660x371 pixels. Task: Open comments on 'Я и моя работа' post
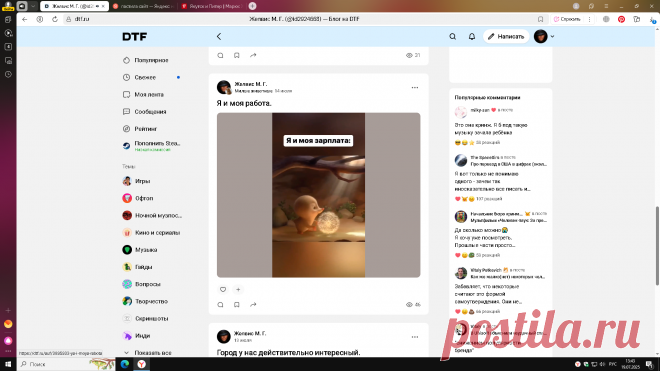[x=221, y=304]
